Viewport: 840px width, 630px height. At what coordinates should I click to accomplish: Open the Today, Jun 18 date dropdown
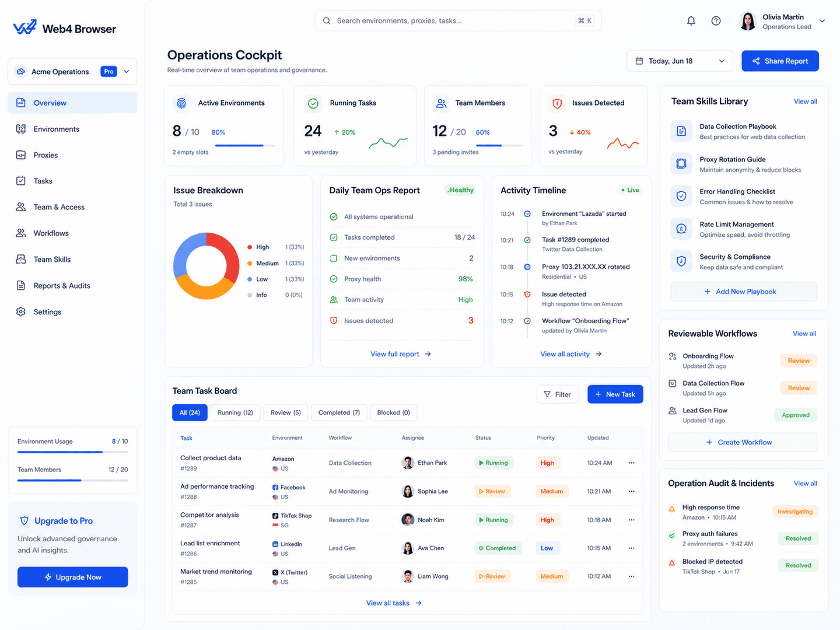coord(680,61)
